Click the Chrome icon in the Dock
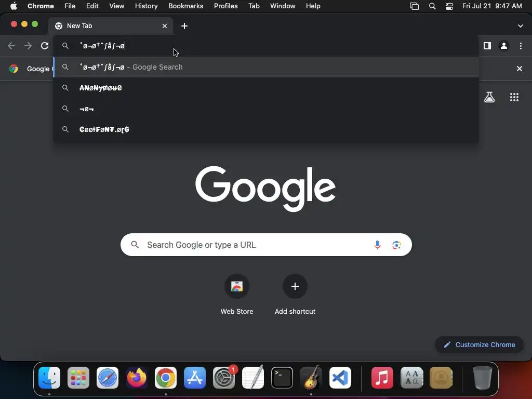Screen dimensions: 532x399 [x=166, y=378]
